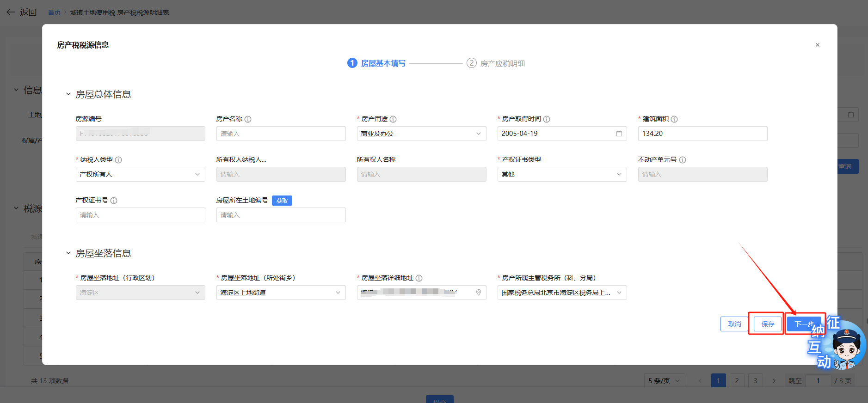Select step 1 房屋基本填写
This screenshot has height=403, width=868.
coord(376,63)
